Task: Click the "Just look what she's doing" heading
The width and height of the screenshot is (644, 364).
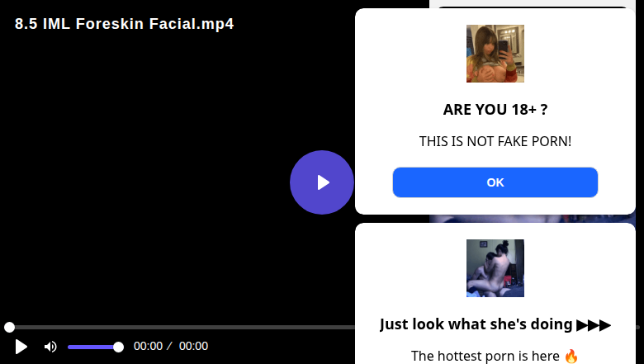Action: pyautogui.click(x=477, y=324)
